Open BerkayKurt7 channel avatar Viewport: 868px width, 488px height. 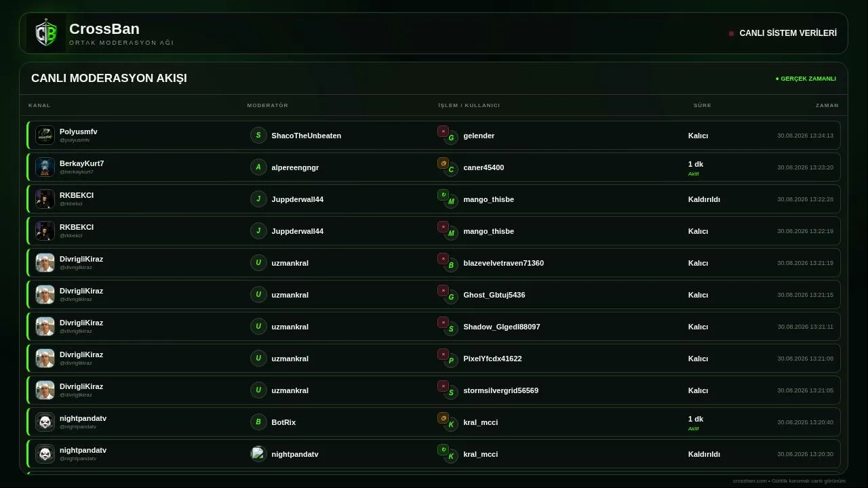point(45,167)
